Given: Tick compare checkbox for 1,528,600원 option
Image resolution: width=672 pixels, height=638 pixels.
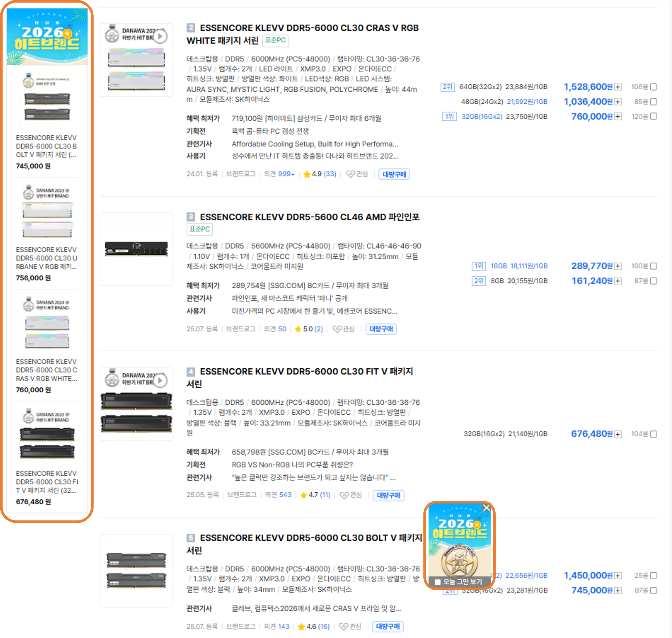Looking at the screenshot, I should (653, 87).
